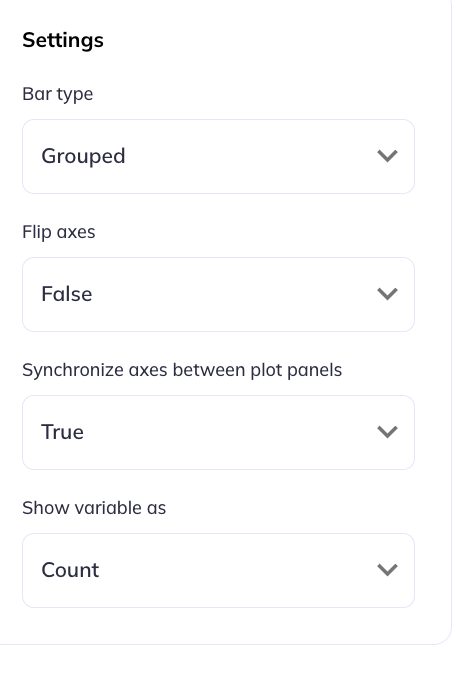Click the Bar type label
This screenshot has height=688, width=468.
click(x=57, y=94)
